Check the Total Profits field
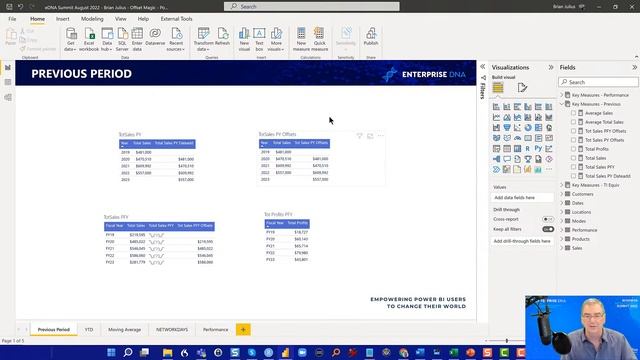The image size is (640, 360). point(573,149)
